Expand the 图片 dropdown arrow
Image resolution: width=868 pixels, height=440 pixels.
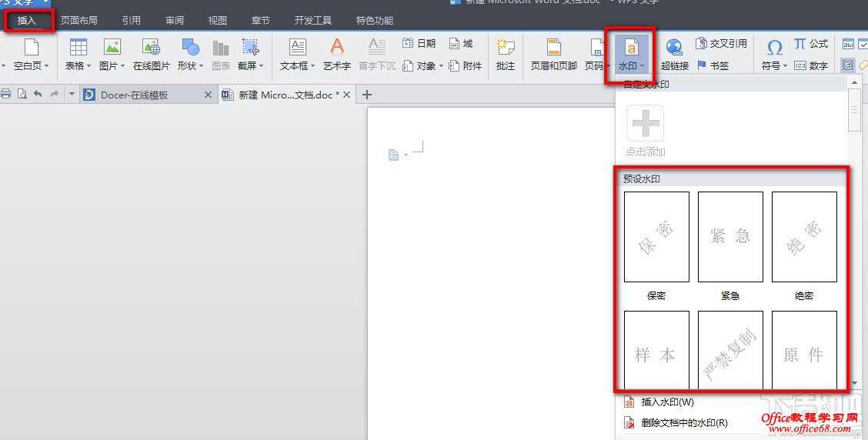(x=122, y=66)
